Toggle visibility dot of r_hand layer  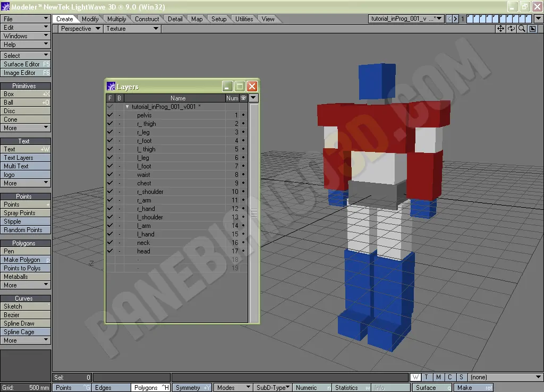point(243,209)
